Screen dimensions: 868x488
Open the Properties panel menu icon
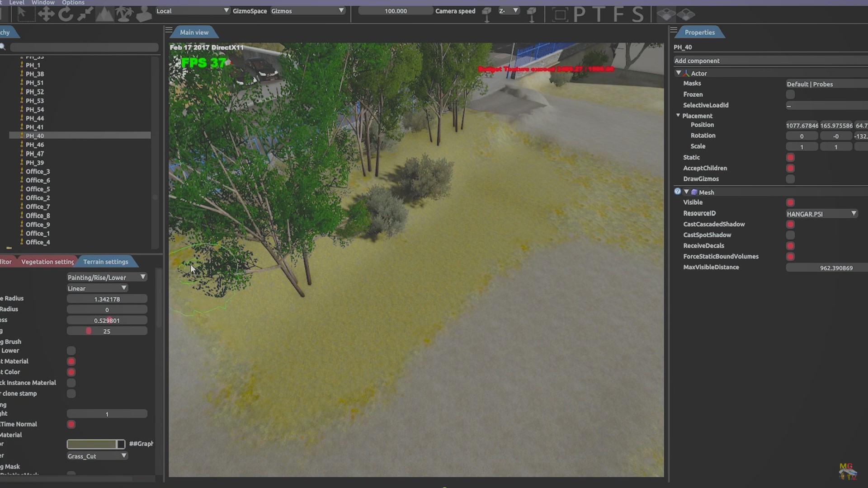(674, 30)
